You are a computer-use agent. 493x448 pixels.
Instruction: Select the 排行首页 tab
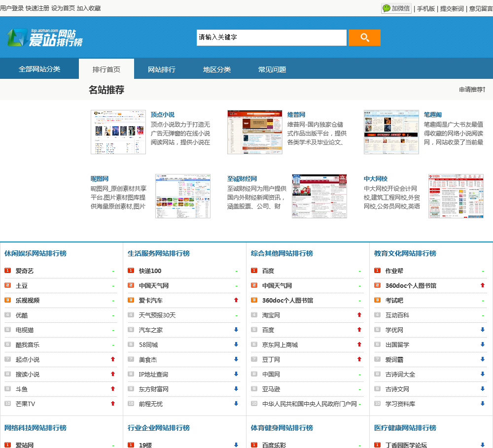pyautogui.click(x=106, y=69)
